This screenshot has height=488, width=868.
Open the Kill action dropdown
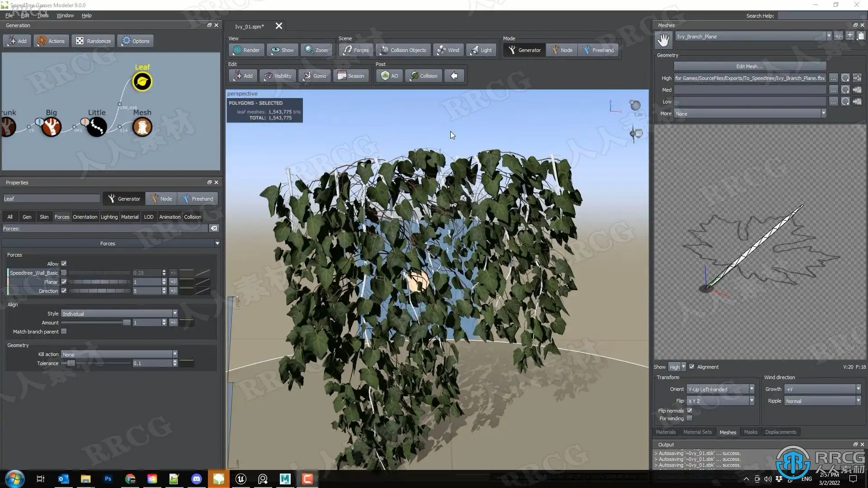(119, 354)
